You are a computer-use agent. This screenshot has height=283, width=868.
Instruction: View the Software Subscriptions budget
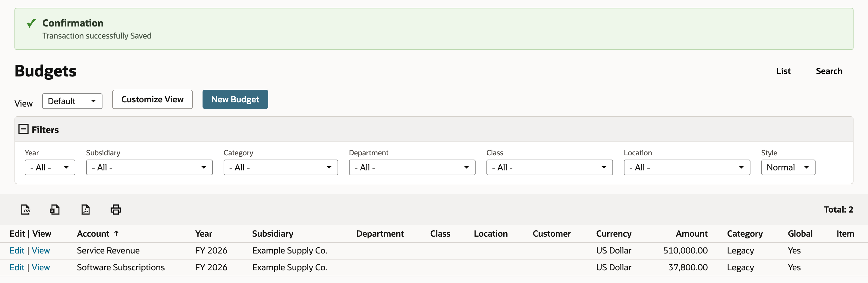[41, 267]
